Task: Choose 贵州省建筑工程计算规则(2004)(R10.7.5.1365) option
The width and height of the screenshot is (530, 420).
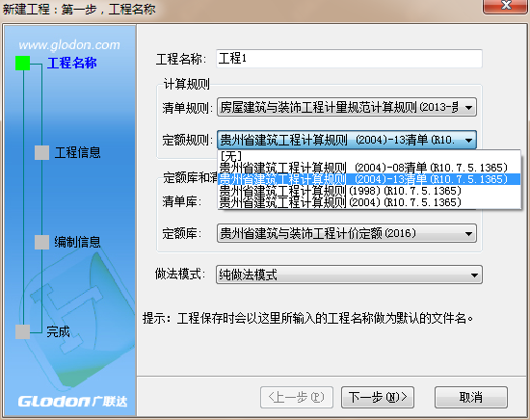Action: [x=369, y=202]
